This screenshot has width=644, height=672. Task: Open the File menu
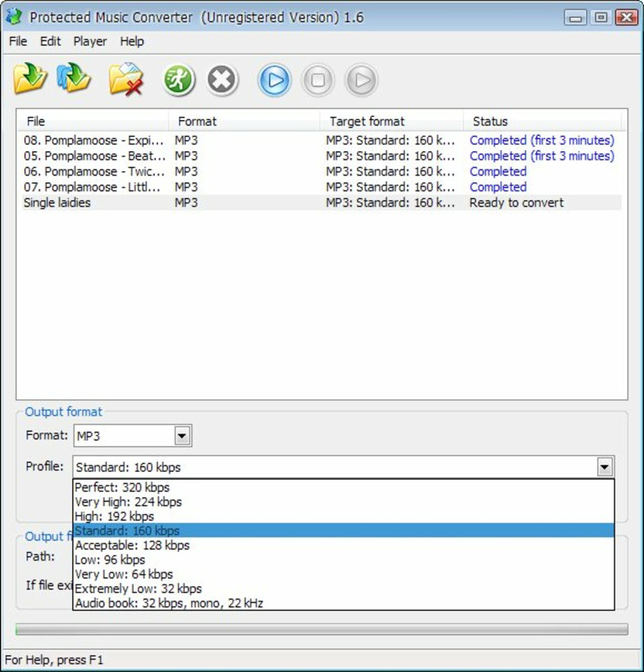18,41
